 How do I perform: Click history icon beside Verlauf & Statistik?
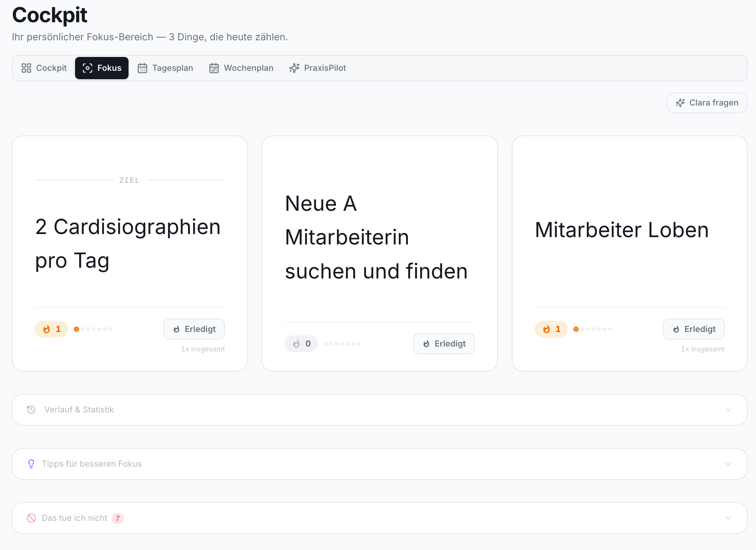coord(31,410)
